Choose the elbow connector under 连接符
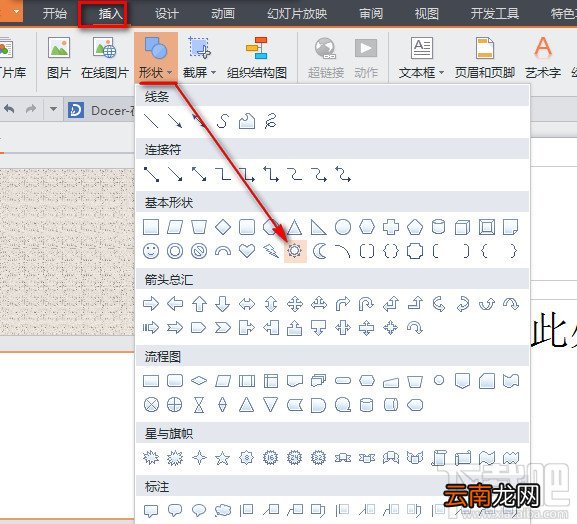 point(223,174)
